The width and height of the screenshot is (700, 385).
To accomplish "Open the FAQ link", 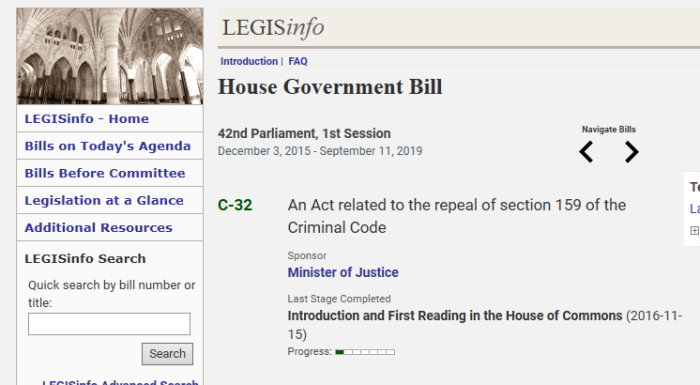I will 298,61.
